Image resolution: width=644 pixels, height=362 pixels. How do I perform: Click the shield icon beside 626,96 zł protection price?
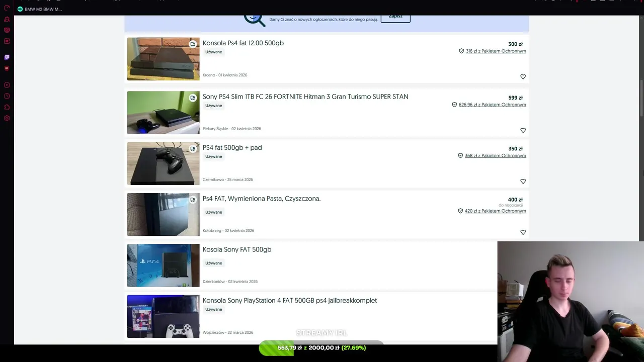coord(454,105)
